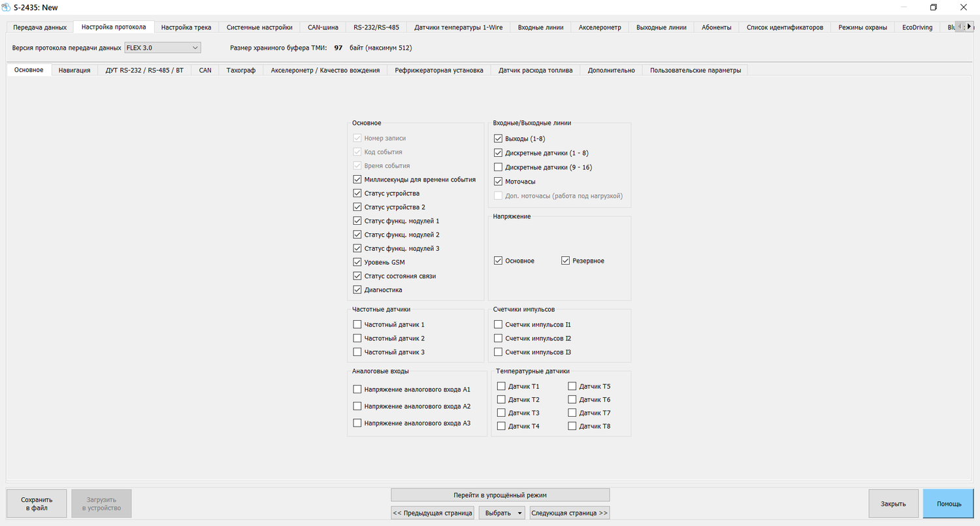Click the S-2435 application icon in title bar
The width and height of the screenshot is (980, 526).
tap(7, 7)
